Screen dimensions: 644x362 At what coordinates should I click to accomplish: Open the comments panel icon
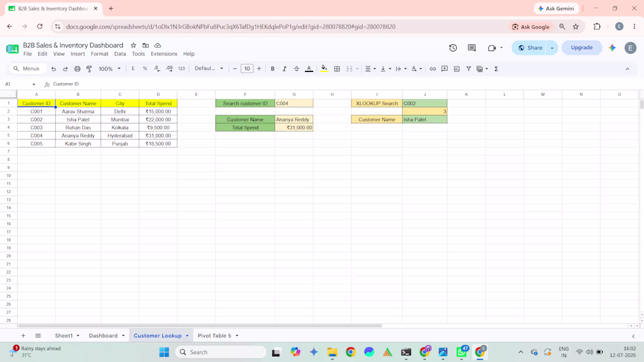click(x=472, y=48)
